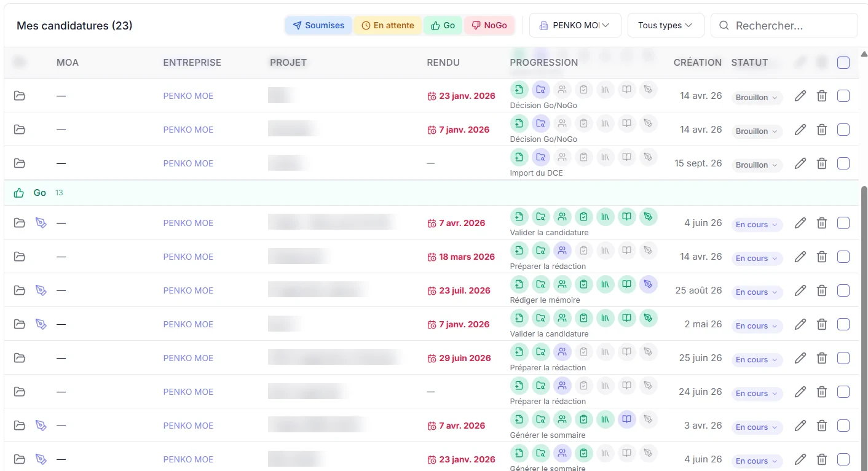868x471 pixels.
Task: Check the box for the 25 juin 26 row
Action: point(843,358)
